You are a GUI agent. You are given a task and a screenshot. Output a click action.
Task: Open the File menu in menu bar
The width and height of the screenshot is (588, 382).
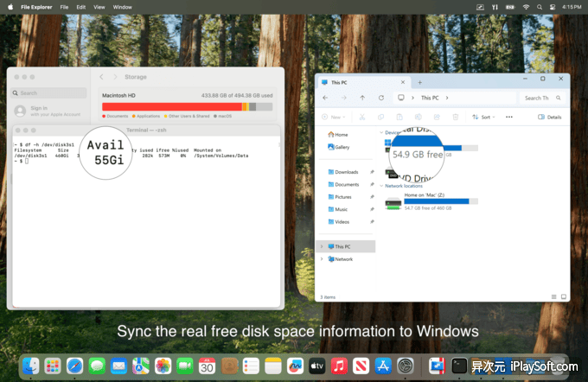[x=64, y=7]
